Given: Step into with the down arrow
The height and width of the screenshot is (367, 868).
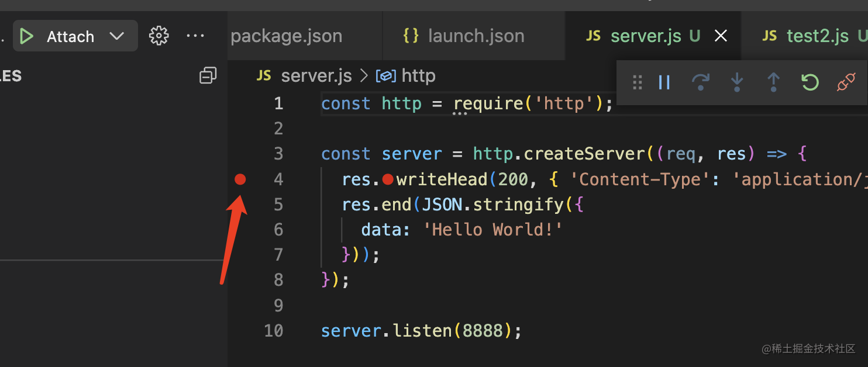Looking at the screenshot, I should pos(737,82).
